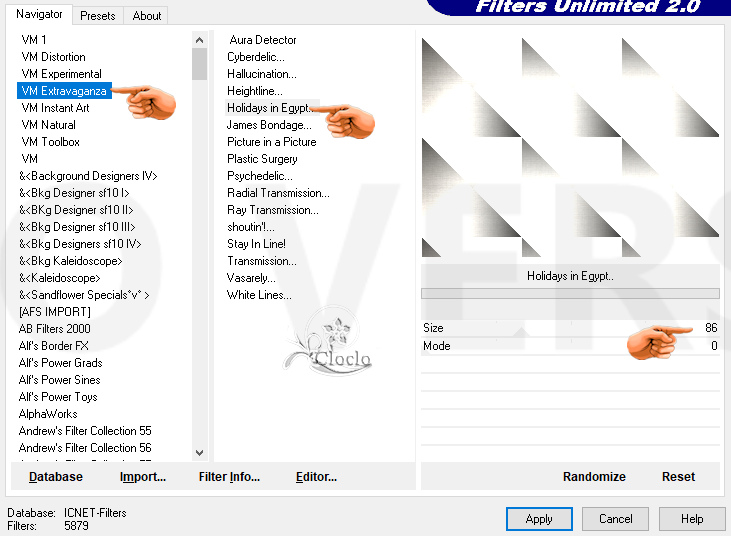Click the scroll up arrow of category list
This screenshot has height=536, width=731.
(200, 40)
